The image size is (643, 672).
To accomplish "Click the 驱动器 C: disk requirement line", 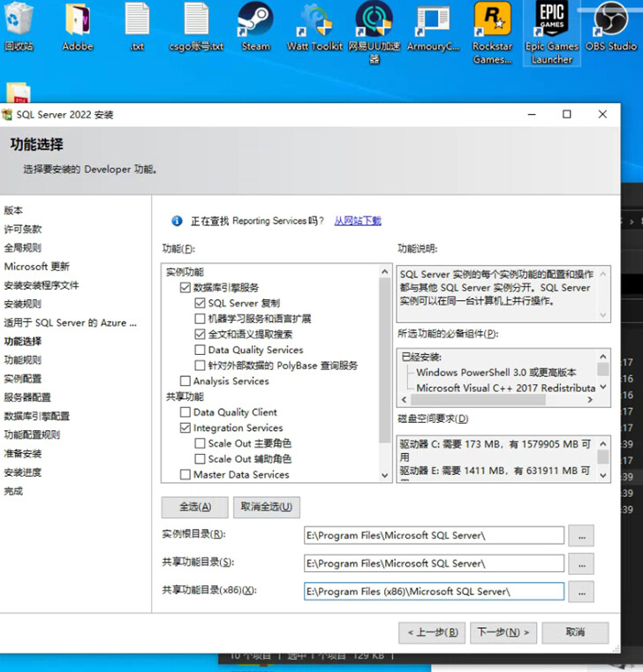I will pos(495,450).
